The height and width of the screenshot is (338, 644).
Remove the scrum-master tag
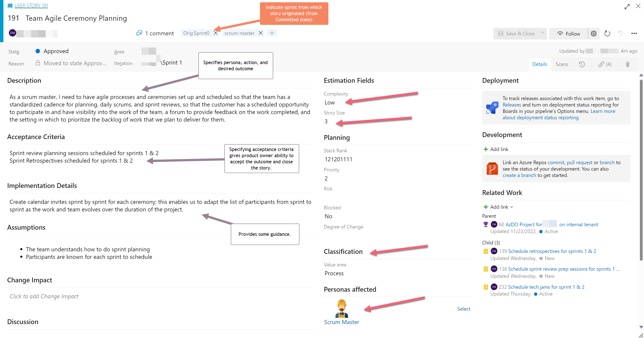[x=260, y=33]
